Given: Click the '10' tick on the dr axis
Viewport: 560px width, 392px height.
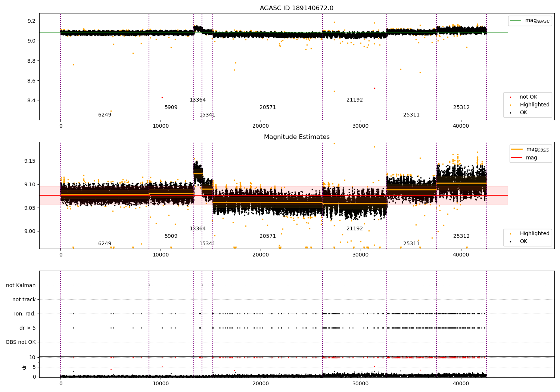Looking at the screenshot, I should pyautogui.click(x=32, y=357).
